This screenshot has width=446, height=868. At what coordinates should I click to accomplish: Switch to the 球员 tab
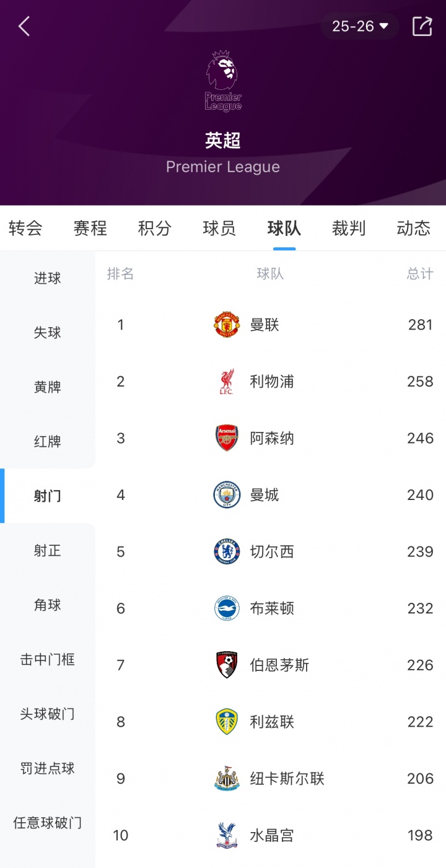219,228
